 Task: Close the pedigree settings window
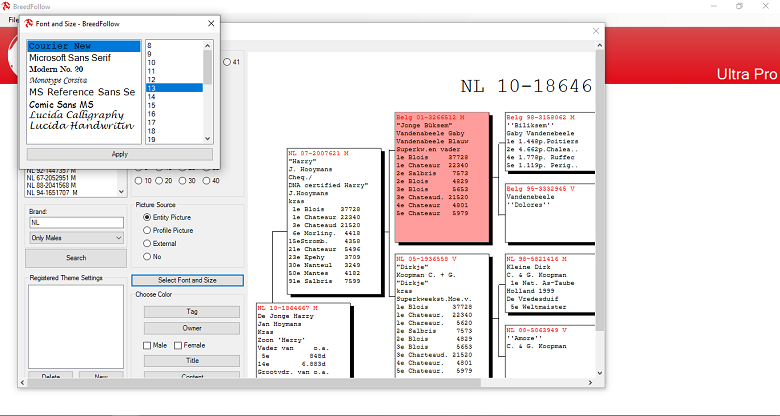click(x=597, y=30)
